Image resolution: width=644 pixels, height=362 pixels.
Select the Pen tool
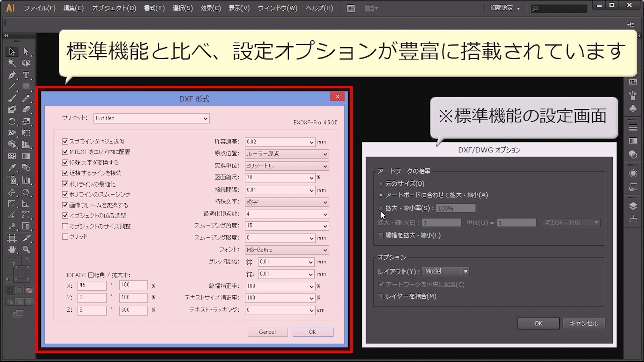point(12,75)
